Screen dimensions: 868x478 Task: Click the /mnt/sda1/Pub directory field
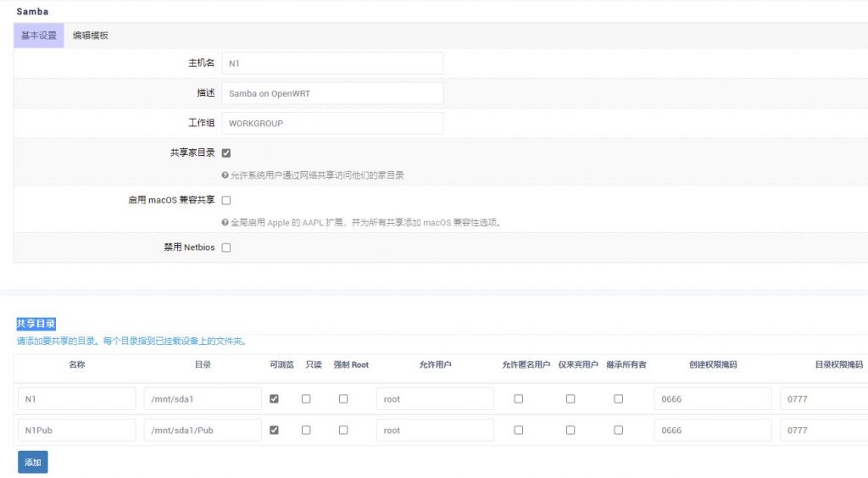pyautogui.click(x=203, y=431)
